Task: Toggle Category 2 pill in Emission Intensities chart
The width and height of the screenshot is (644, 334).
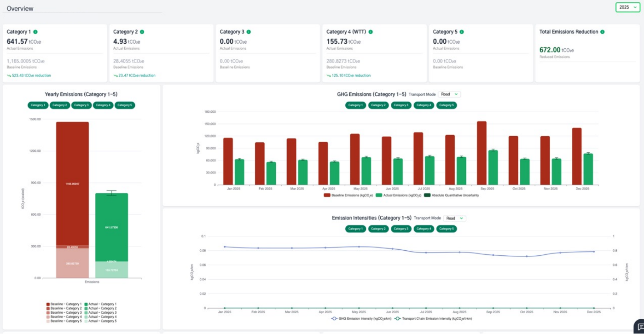Action: [378, 229]
